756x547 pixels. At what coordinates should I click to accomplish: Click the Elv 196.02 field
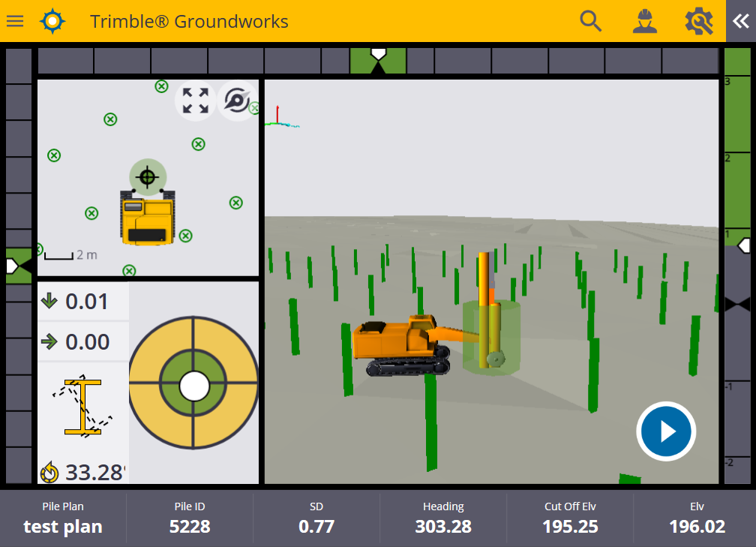pos(697,518)
